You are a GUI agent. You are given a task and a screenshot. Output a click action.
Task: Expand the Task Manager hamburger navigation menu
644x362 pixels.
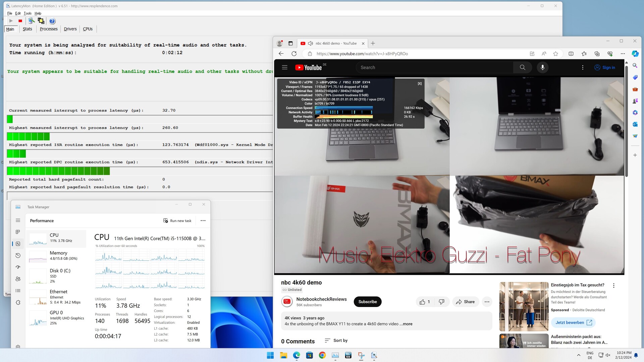point(18,221)
